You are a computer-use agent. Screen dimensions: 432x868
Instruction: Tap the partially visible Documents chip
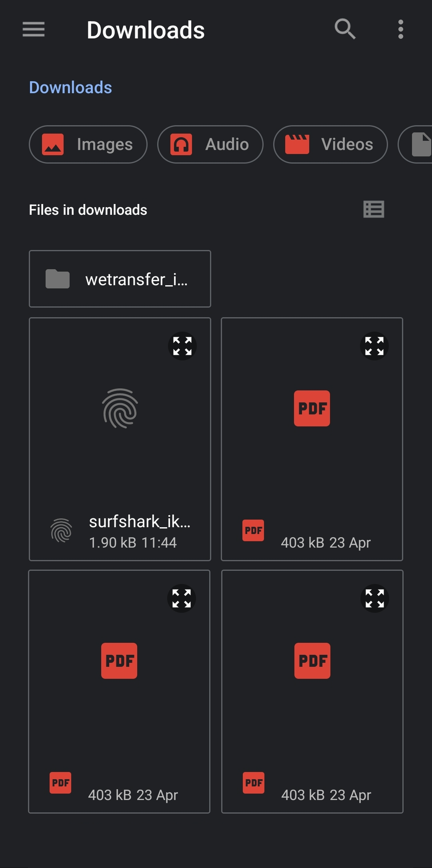tap(418, 144)
